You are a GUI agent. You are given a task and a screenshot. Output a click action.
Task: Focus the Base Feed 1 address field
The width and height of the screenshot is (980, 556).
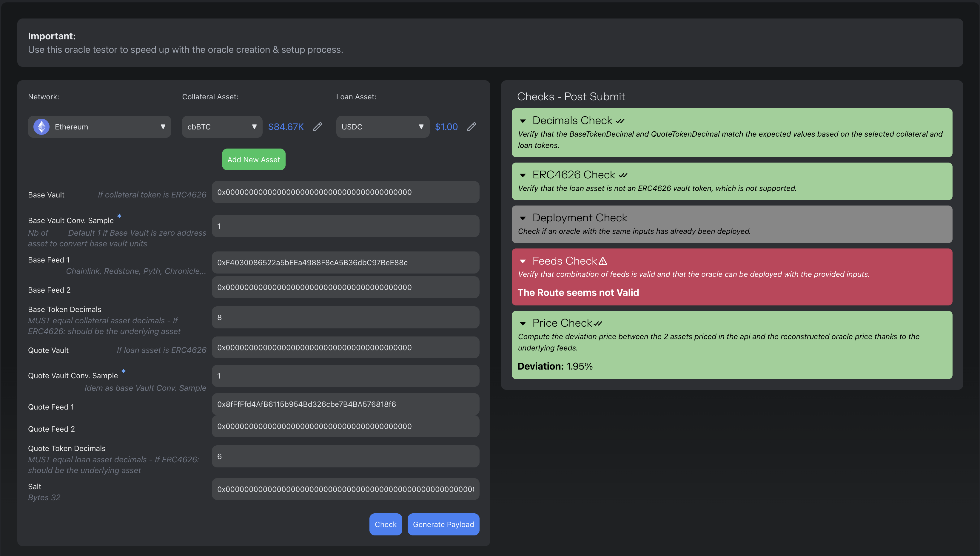(x=345, y=262)
